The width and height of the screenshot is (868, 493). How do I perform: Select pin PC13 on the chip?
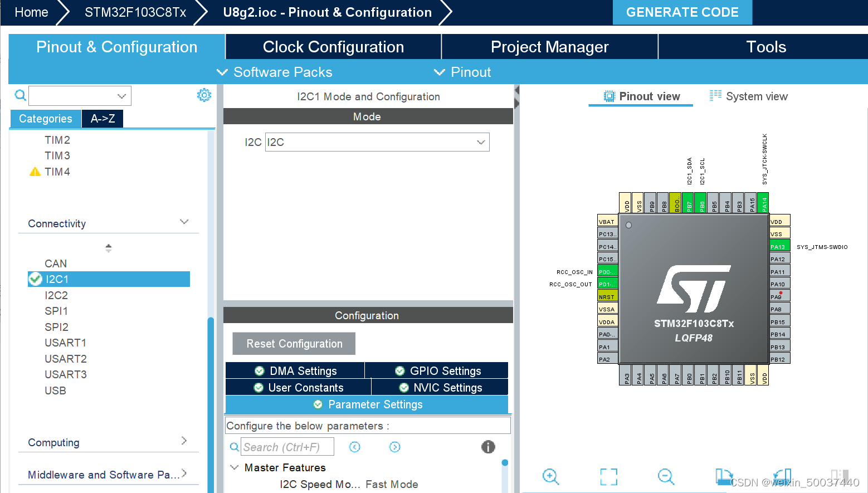pos(607,234)
